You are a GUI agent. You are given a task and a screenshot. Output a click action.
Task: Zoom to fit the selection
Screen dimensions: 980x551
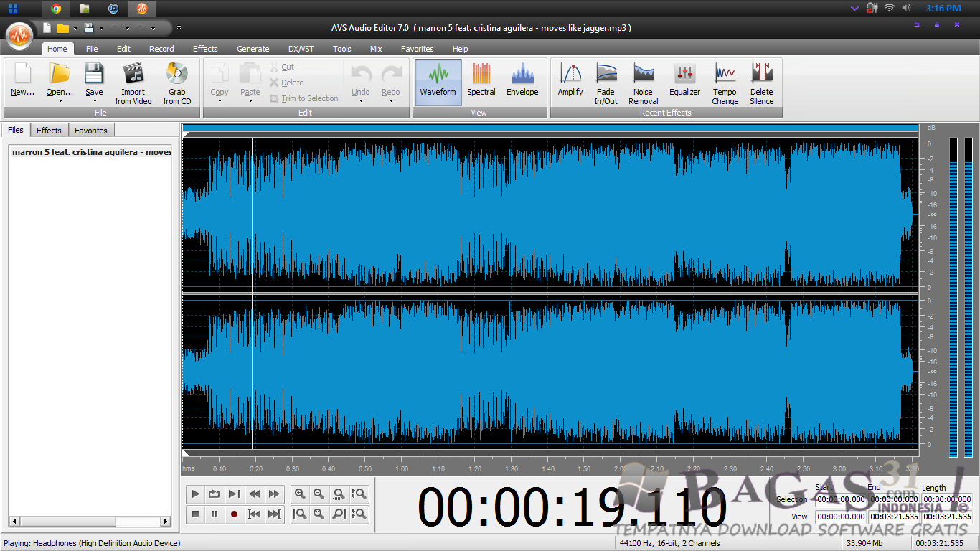coord(319,514)
